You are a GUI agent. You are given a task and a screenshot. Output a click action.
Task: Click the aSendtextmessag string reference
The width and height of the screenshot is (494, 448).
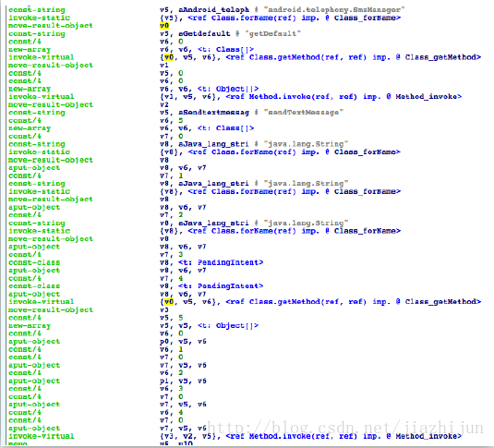213,113
